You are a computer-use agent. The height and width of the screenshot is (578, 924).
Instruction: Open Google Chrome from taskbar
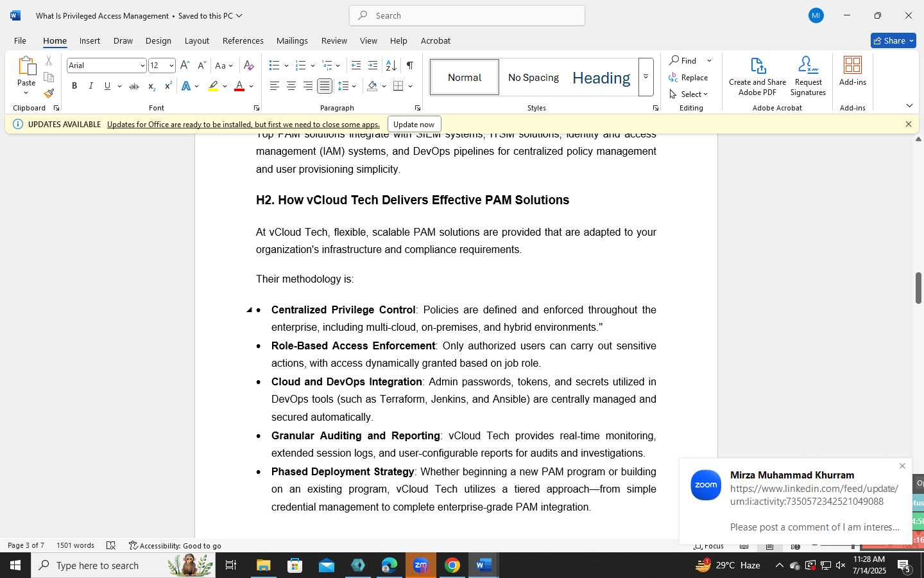tap(452, 565)
